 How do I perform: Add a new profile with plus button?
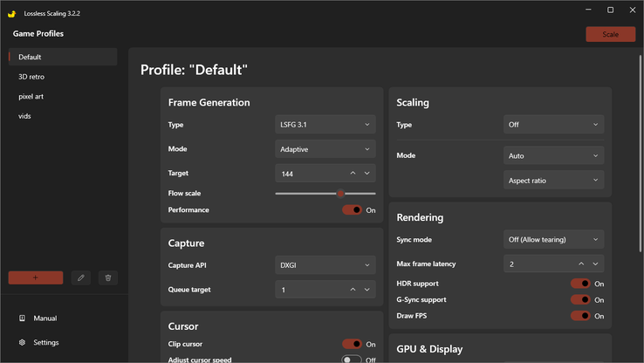[36, 278]
